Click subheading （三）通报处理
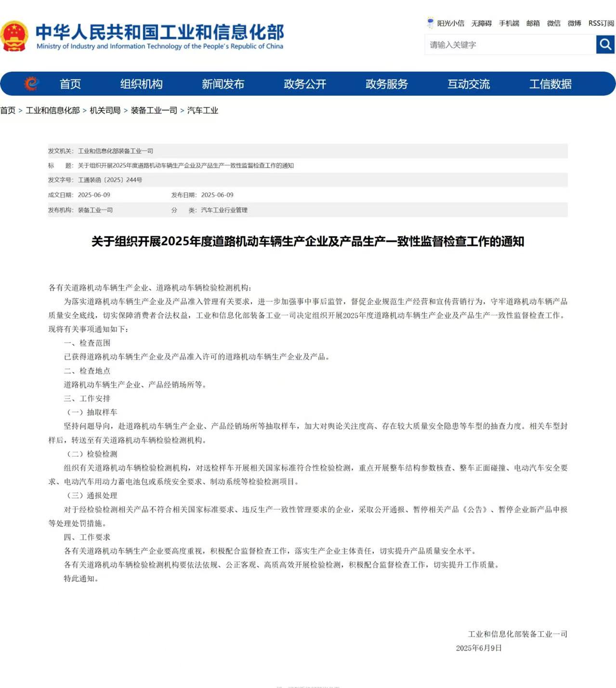 pyautogui.click(x=91, y=495)
